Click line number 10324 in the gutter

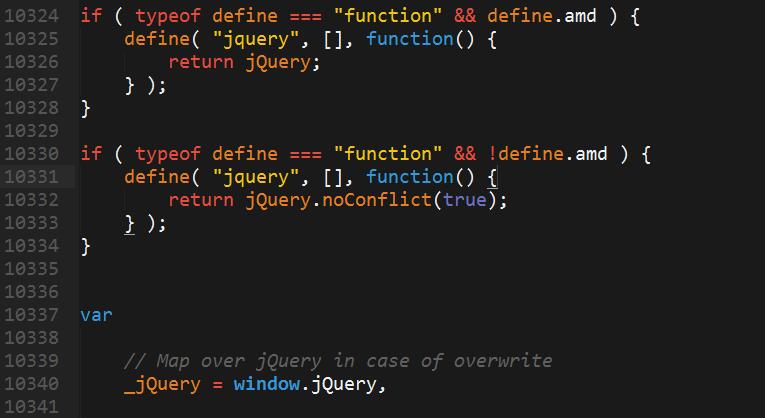coord(32,16)
